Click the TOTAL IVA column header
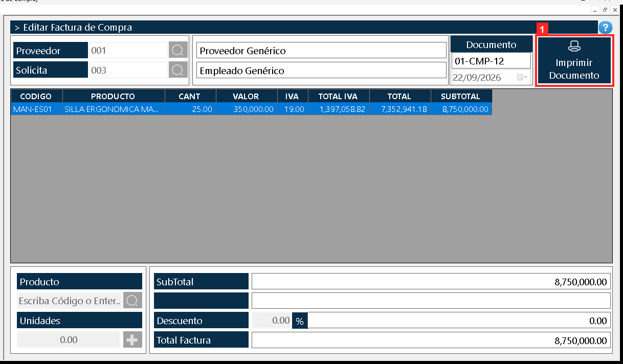Viewport: 623px width, 364px height. pos(339,96)
